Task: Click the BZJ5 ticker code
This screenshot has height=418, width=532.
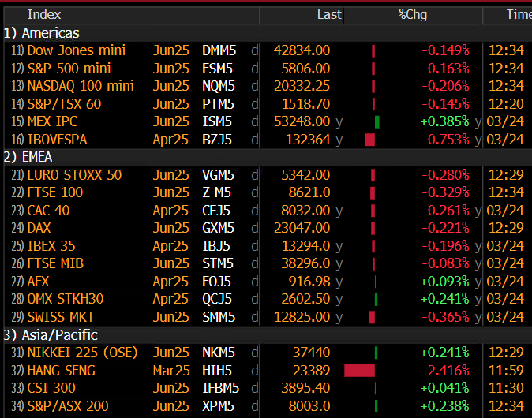Action: (217, 140)
